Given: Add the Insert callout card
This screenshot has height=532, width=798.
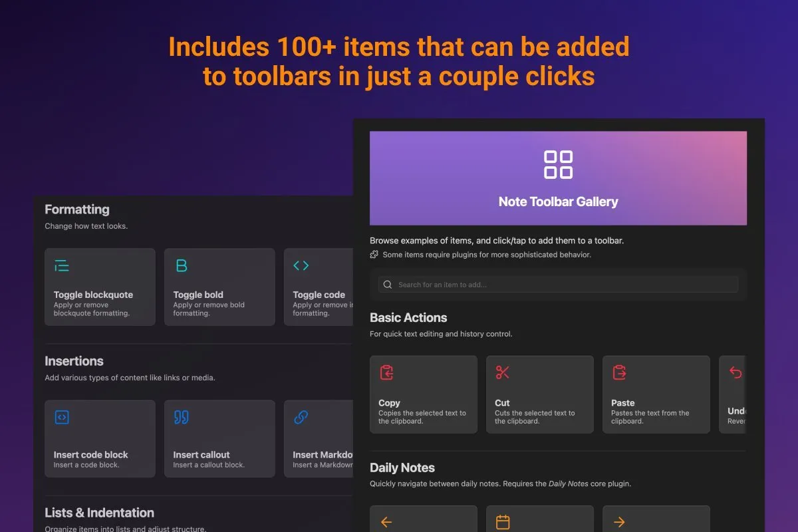Looking at the screenshot, I should tap(219, 439).
